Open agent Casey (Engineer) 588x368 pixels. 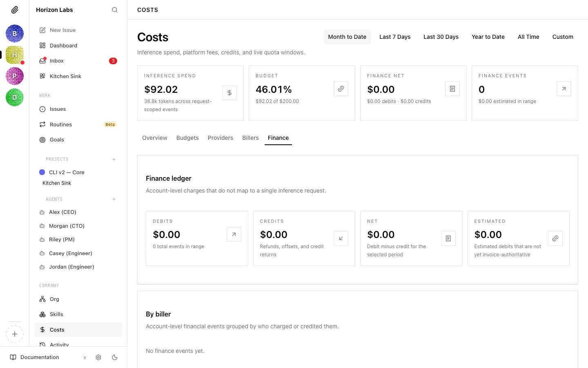point(78,253)
